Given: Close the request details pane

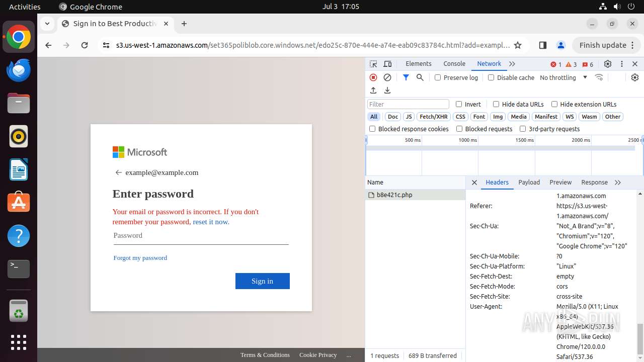Looking at the screenshot, I should (474, 183).
